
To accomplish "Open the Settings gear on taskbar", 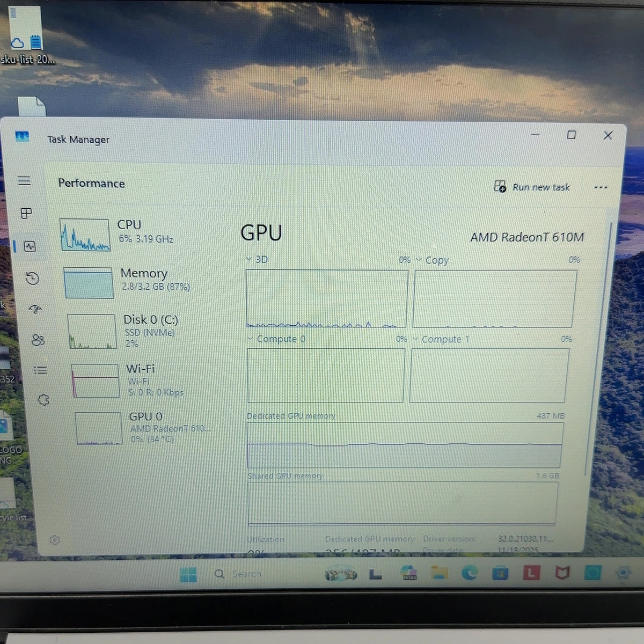I will 623,573.
